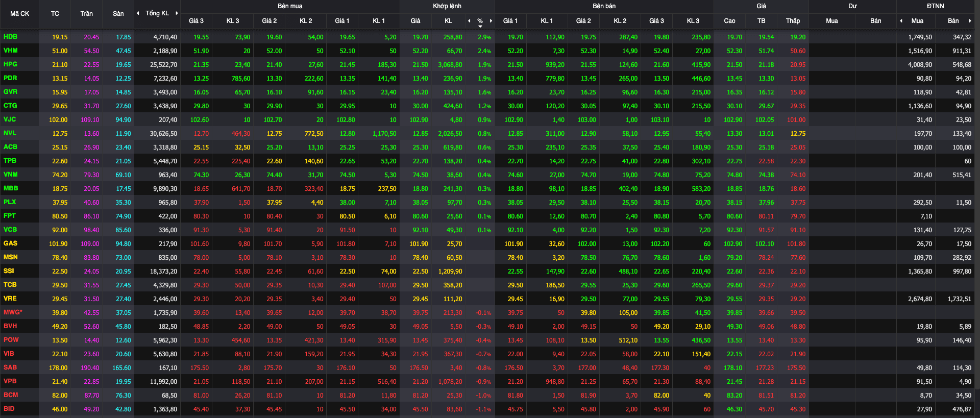This screenshot has width=980, height=418.
Task: Select the TCB ticker symbol
Action: coord(10,285)
